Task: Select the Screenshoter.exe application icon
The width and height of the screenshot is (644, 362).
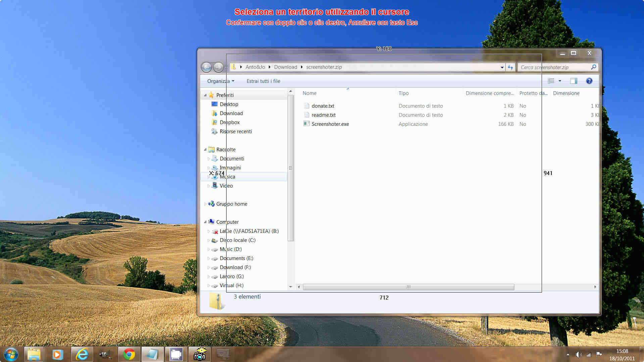Action: pos(306,124)
